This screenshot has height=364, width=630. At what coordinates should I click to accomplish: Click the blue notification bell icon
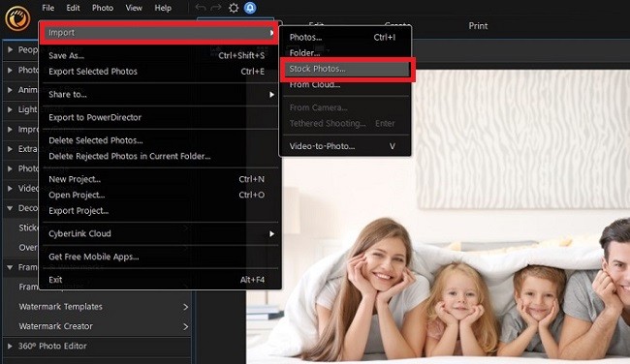click(250, 8)
